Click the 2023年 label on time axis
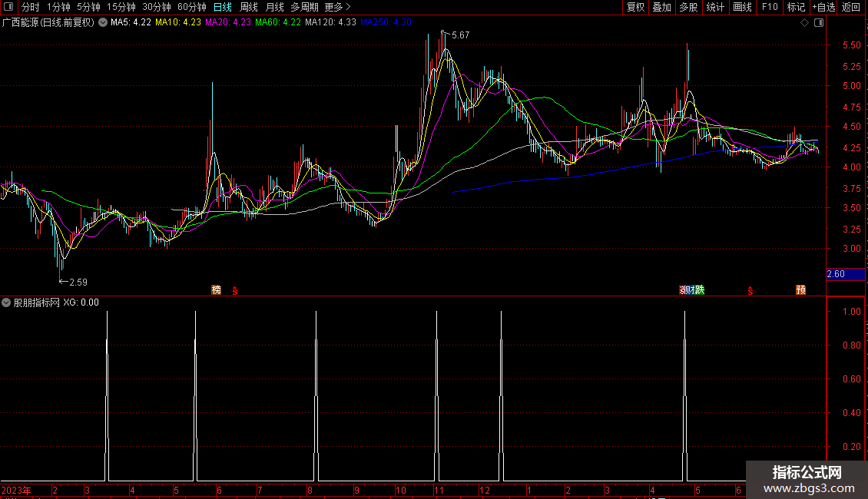868x499 pixels. click(x=16, y=491)
